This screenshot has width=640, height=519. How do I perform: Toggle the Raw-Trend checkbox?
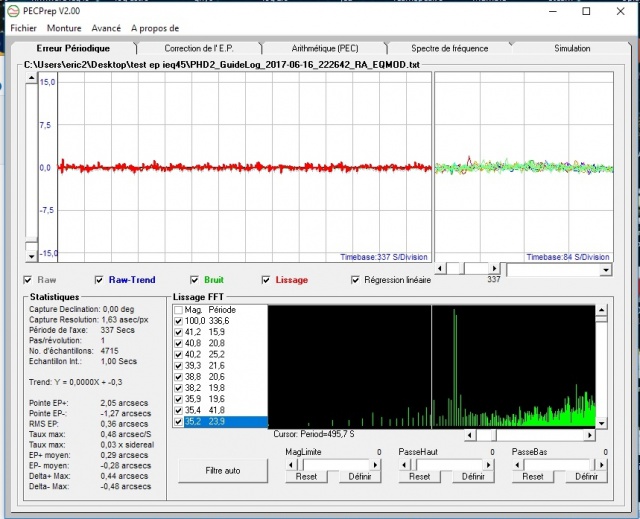(x=99, y=280)
